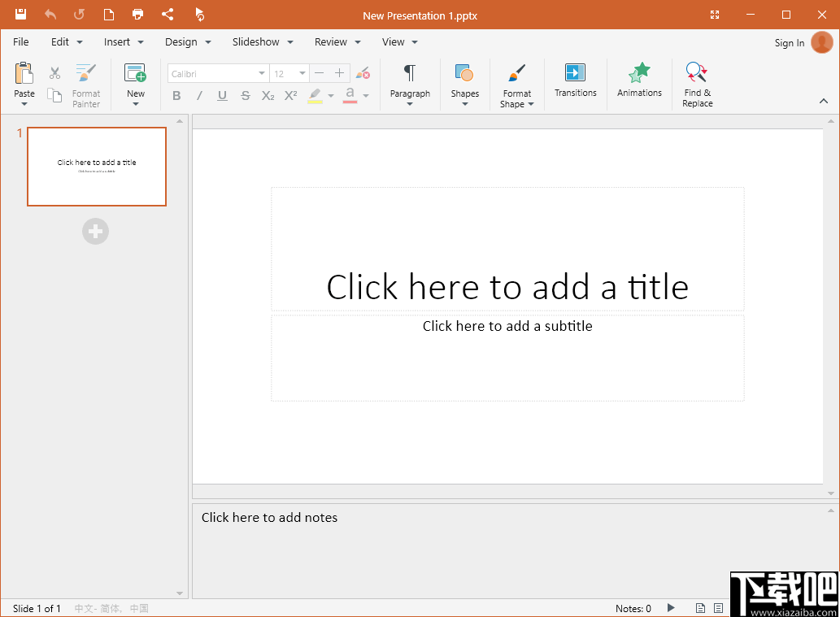Toggle subscript formatting
The height and width of the screenshot is (617, 840).
268,95
